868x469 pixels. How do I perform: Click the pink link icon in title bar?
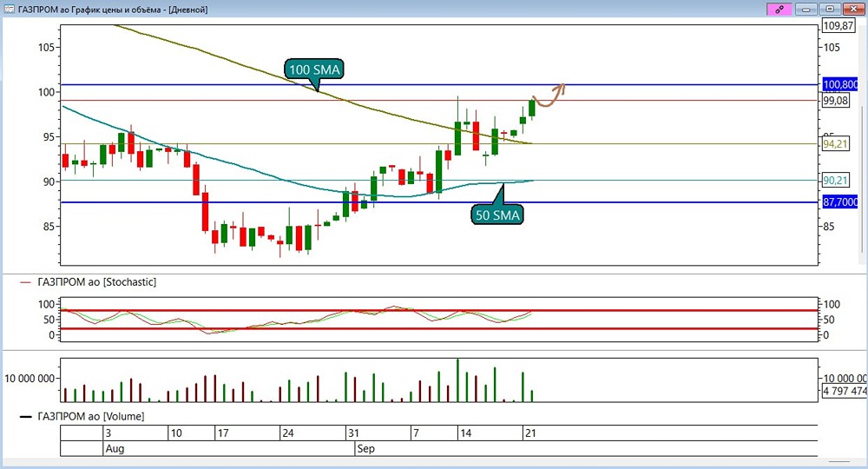coord(779,9)
